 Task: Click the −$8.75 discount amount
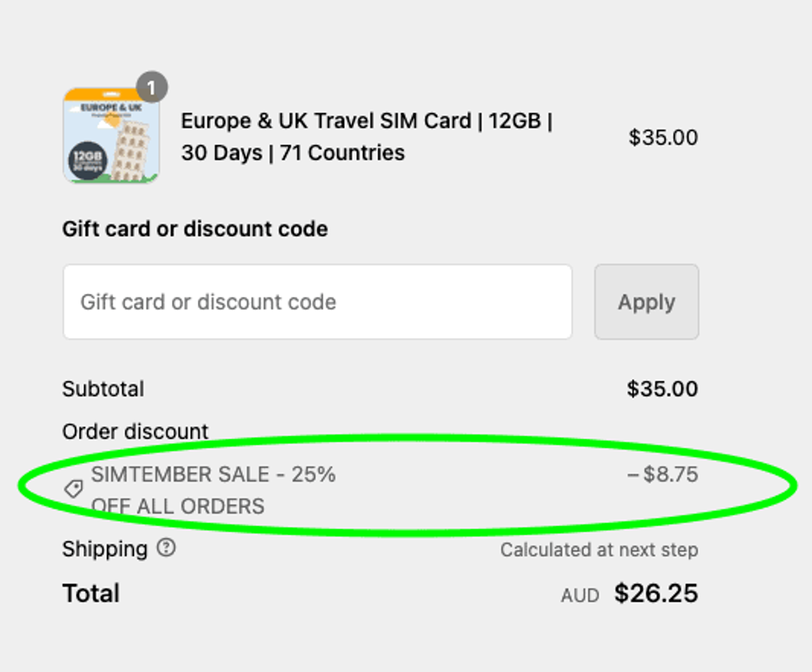point(663,474)
